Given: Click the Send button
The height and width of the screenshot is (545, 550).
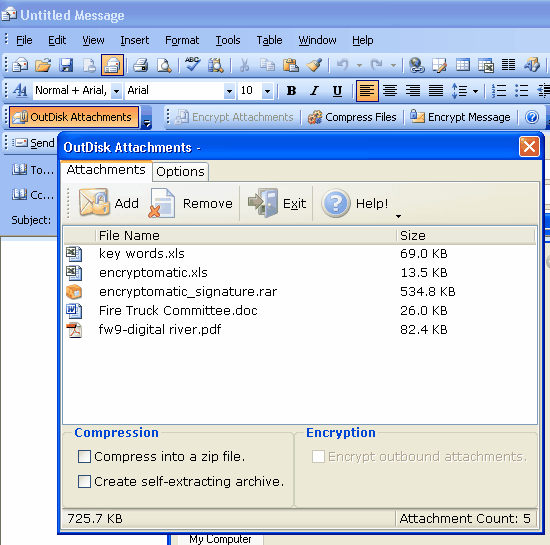Looking at the screenshot, I should click(x=34, y=143).
